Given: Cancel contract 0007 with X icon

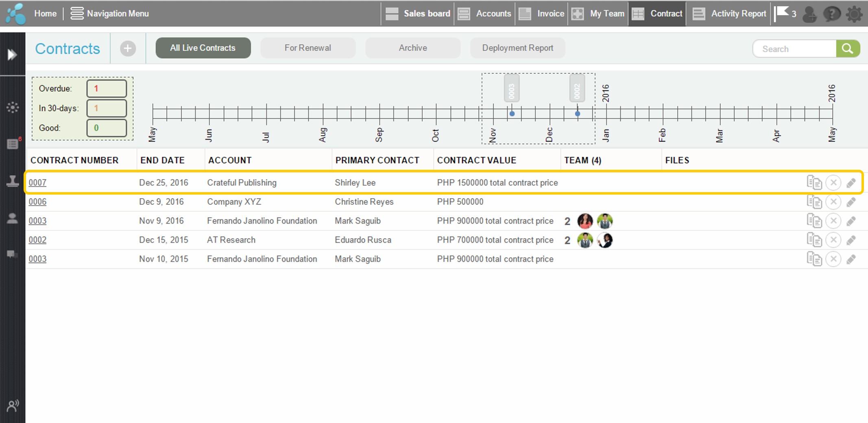Looking at the screenshot, I should click(833, 182).
